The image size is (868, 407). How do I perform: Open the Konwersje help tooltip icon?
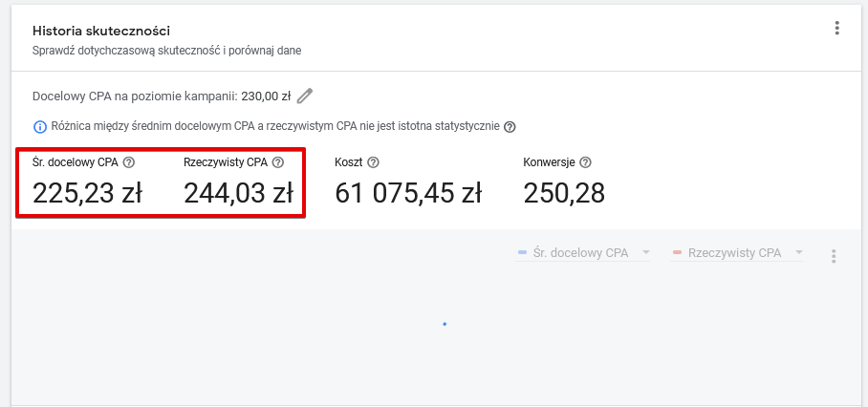[586, 162]
